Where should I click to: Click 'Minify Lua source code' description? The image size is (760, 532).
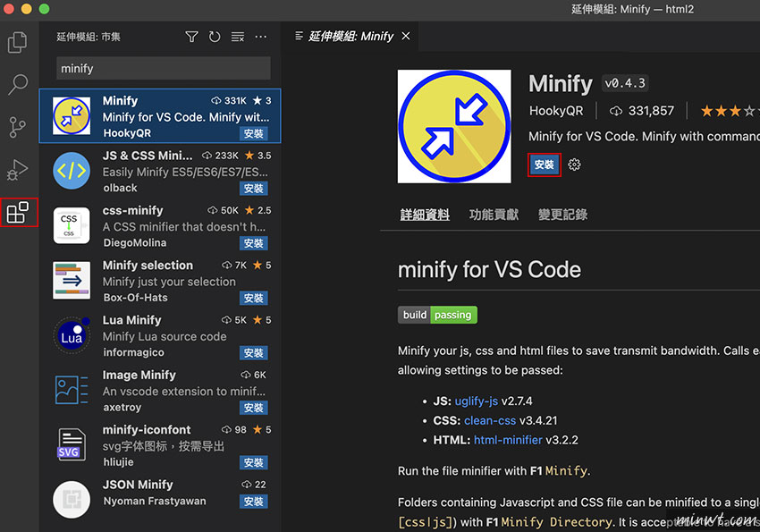[x=165, y=336]
